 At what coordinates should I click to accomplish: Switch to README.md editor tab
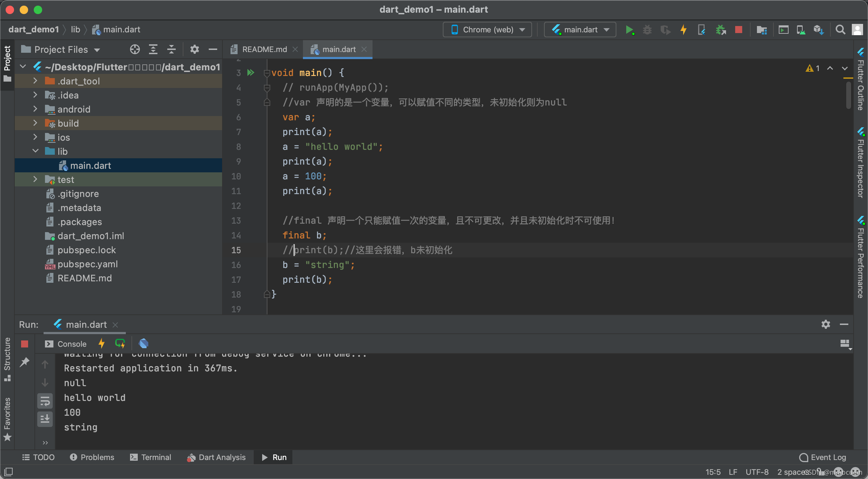pos(264,50)
